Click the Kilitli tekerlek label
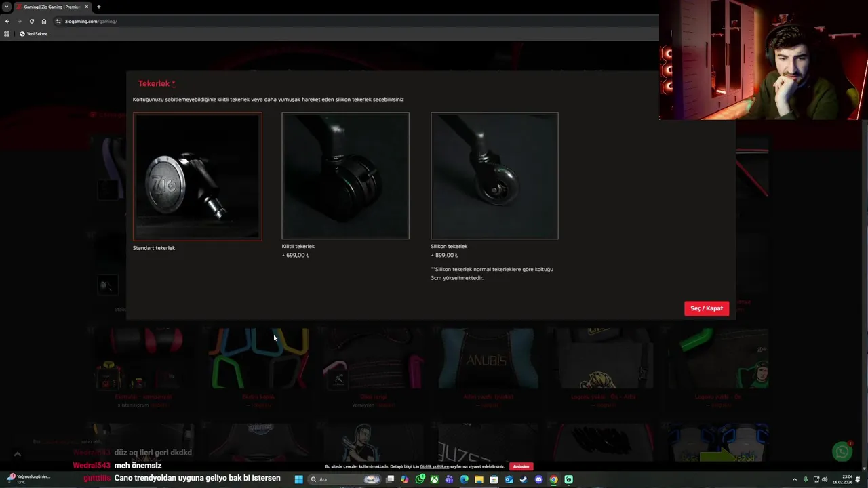The width and height of the screenshot is (868, 488). 298,246
